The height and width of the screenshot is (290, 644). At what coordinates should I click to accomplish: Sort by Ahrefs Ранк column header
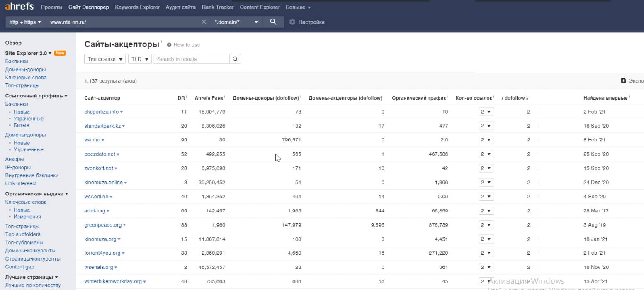point(210,97)
